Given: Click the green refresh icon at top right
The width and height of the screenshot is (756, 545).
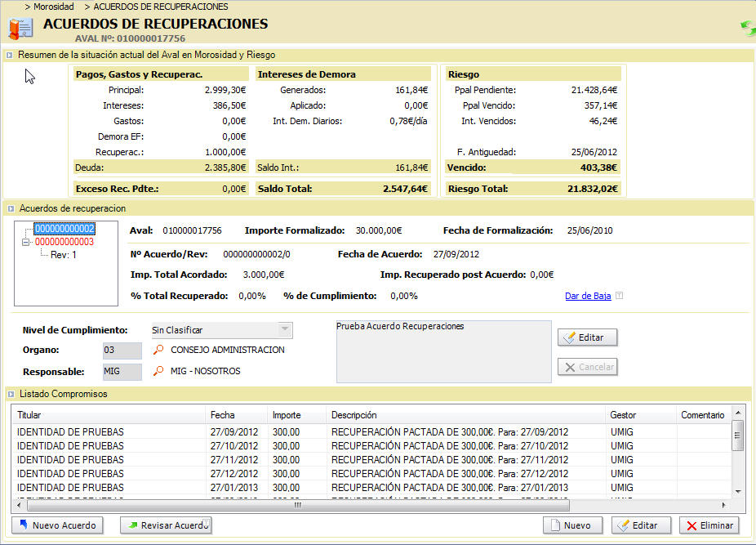Looking at the screenshot, I should click(749, 28).
